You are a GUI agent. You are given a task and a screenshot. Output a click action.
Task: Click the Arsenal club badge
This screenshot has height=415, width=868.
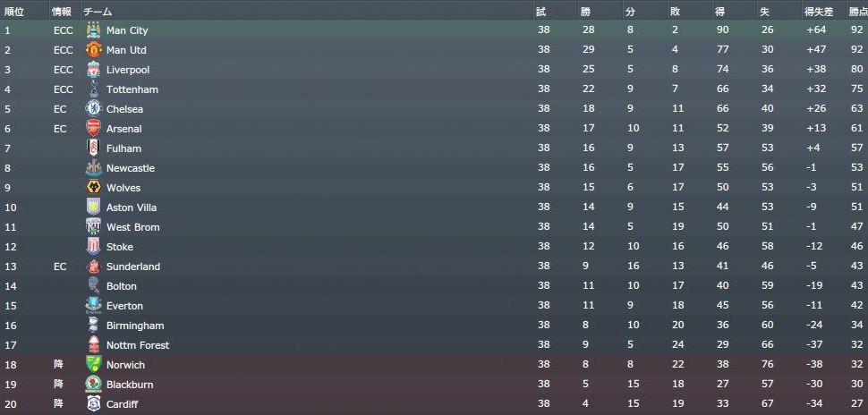pos(93,129)
